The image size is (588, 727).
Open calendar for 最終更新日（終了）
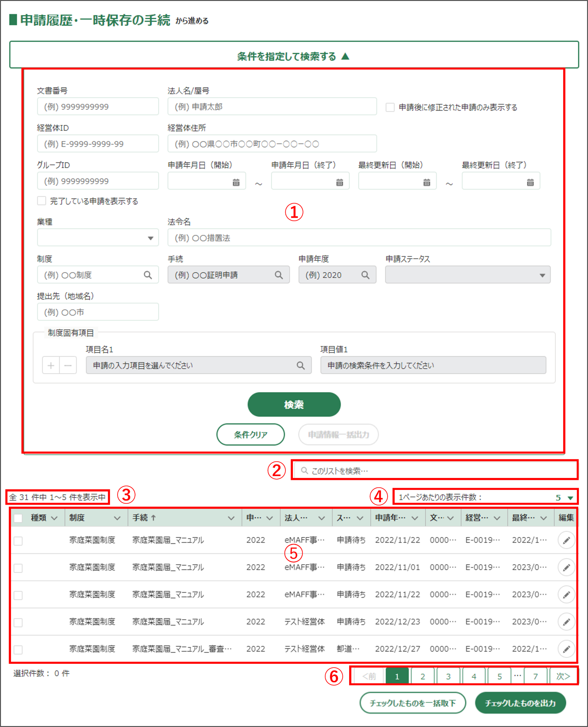coord(530,182)
